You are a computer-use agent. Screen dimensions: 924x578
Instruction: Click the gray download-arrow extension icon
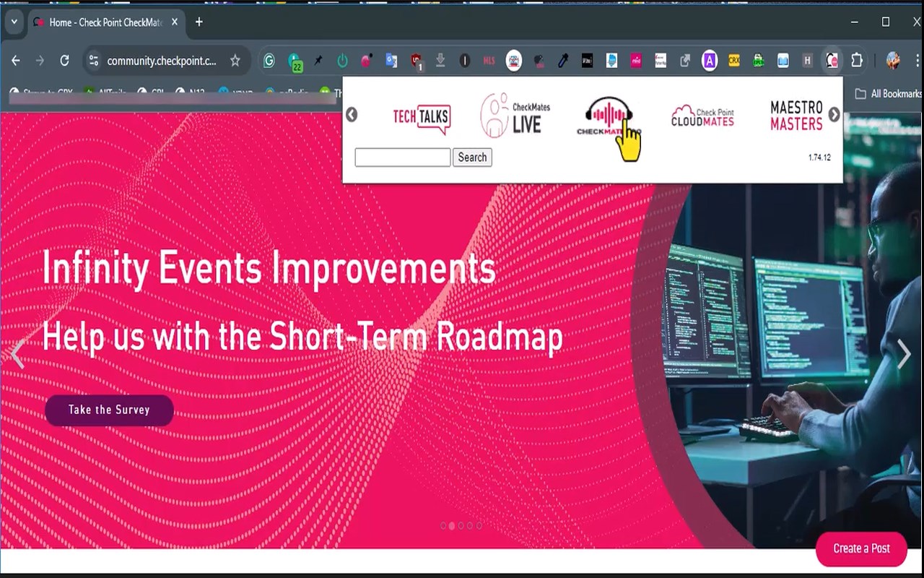click(x=440, y=61)
